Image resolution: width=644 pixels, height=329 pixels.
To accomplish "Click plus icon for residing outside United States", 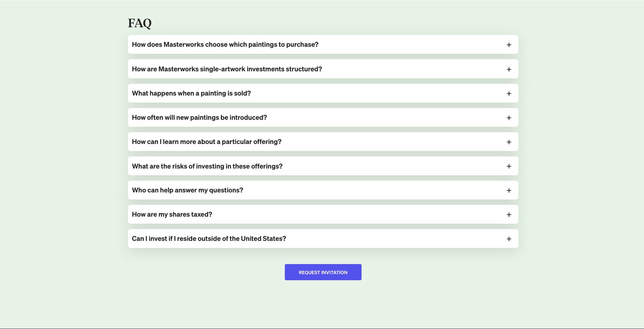I will (x=509, y=239).
